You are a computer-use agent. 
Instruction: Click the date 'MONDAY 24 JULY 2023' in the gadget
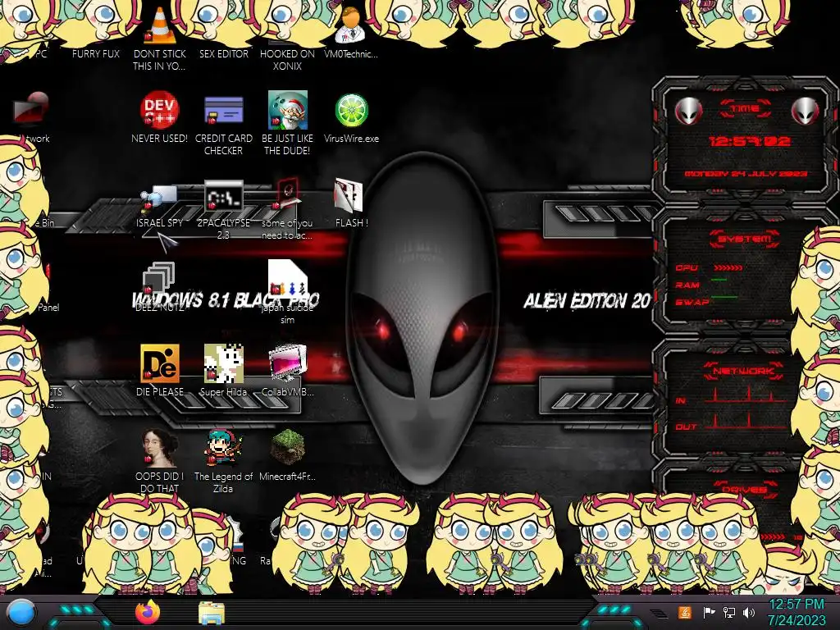click(746, 174)
